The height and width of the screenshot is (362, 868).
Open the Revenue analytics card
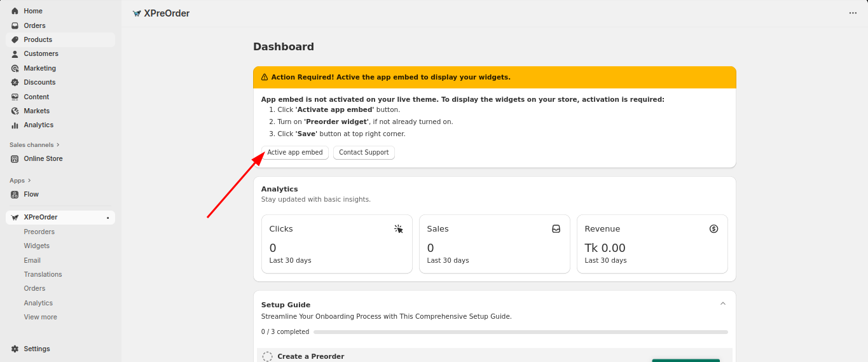(652, 244)
